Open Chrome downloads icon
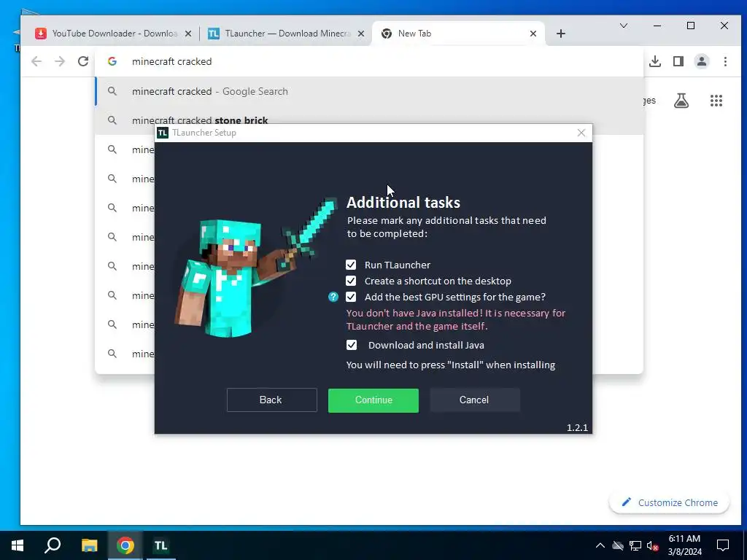 click(x=655, y=61)
